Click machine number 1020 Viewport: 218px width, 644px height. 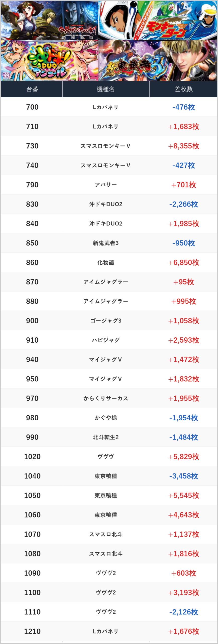pos(32,457)
